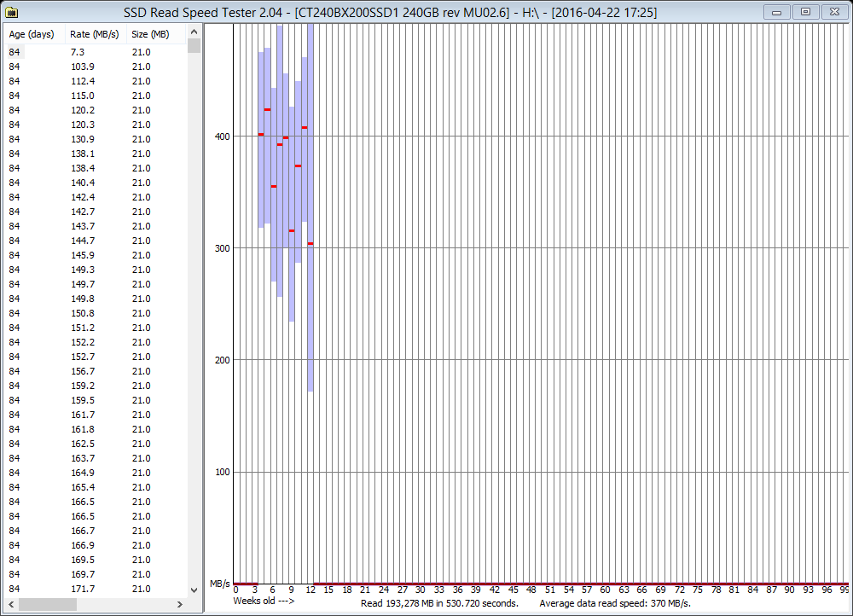This screenshot has height=616, width=853.
Task: Select the row with rate 120.3
Action: coord(96,125)
